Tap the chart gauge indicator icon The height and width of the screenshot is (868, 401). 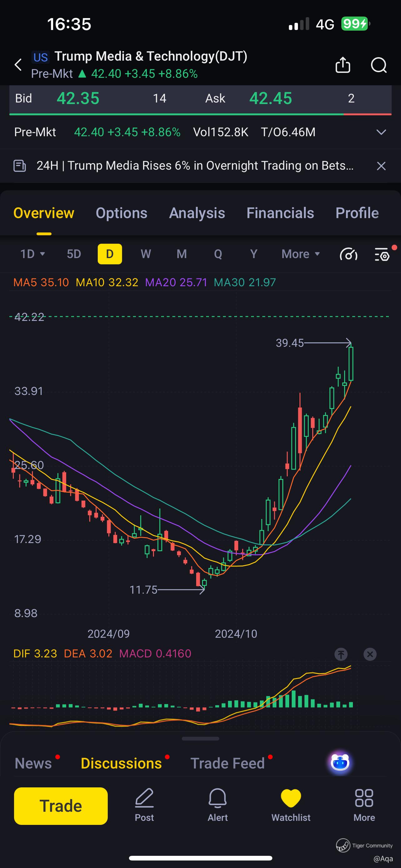pyautogui.click(x=349, y=254)
